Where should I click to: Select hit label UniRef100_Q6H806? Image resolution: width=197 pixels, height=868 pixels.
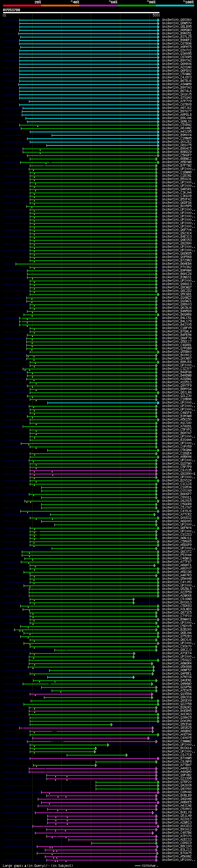pyautogui.click(x=177, y=64)
